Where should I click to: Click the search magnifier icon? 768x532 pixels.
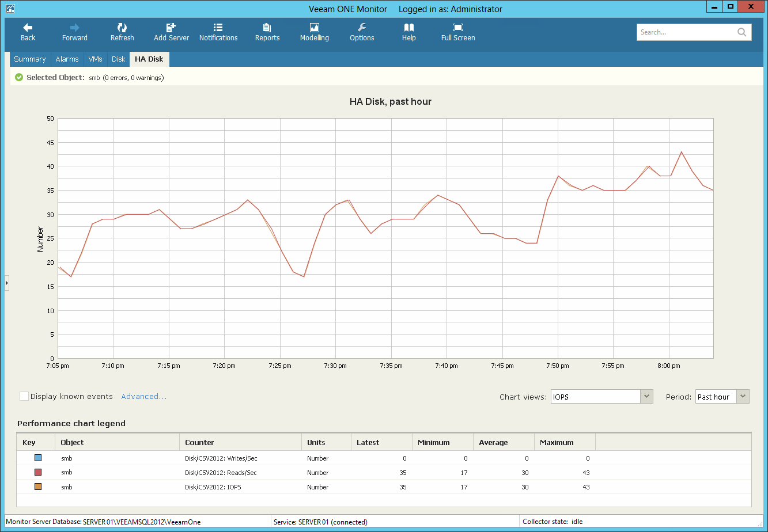click(742, 32)
